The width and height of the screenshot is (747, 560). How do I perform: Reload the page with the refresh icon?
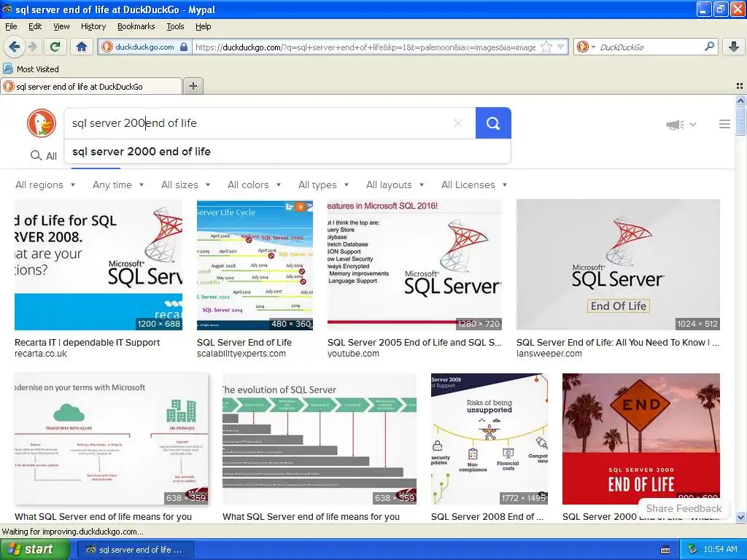click(x=55, y=47)
